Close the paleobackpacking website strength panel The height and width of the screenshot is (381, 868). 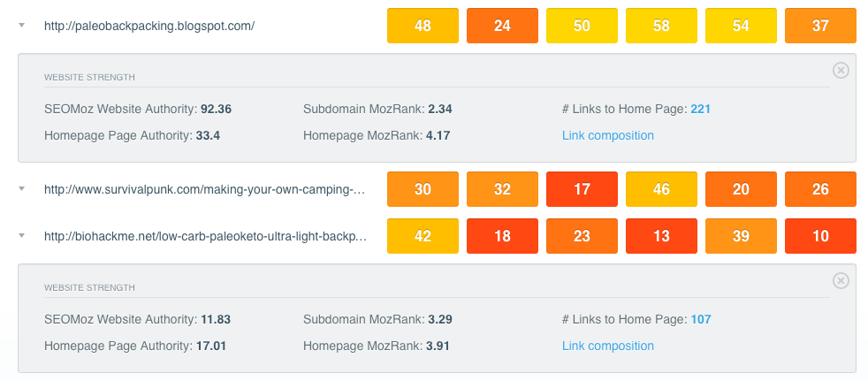841,71
